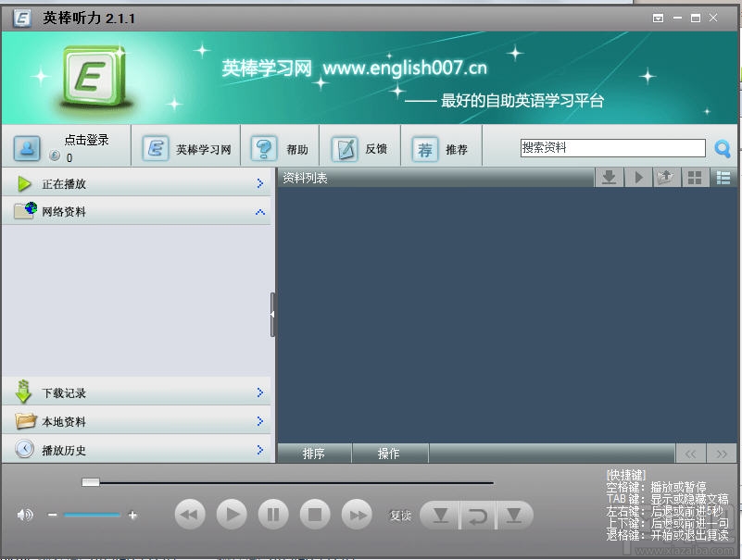Open 英棒学习网 website button

pos(187,149)
